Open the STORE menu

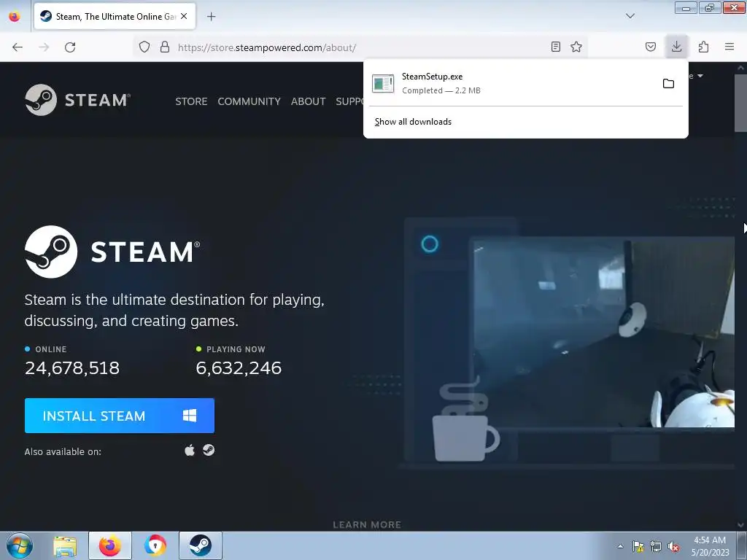191,101
